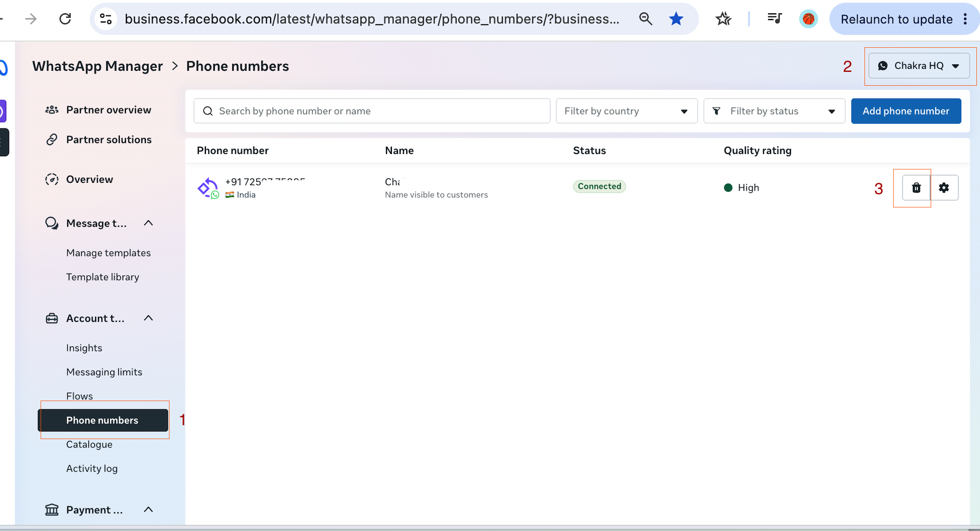This screenshot has width=980, height=531.
Task: Click the Partner overview people icon
Action: pyautogui.click(x=52, y=110)
